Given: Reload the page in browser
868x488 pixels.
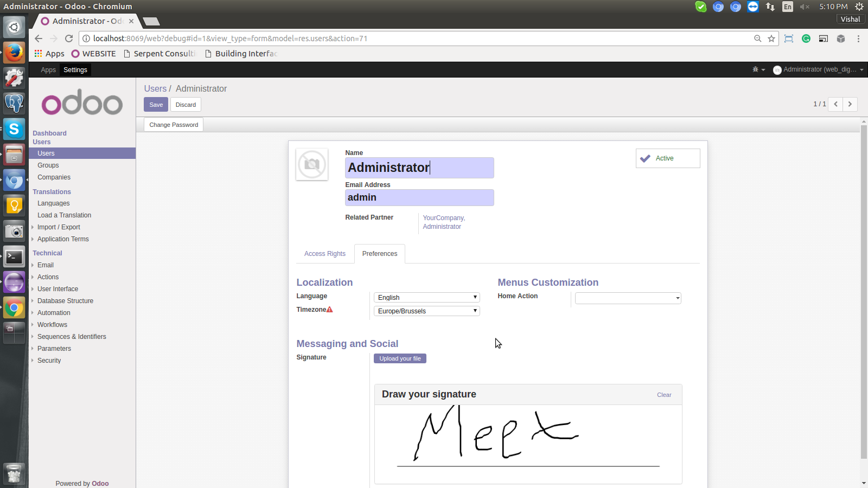Looking at the screenshot, I should [x=69, y=38].
